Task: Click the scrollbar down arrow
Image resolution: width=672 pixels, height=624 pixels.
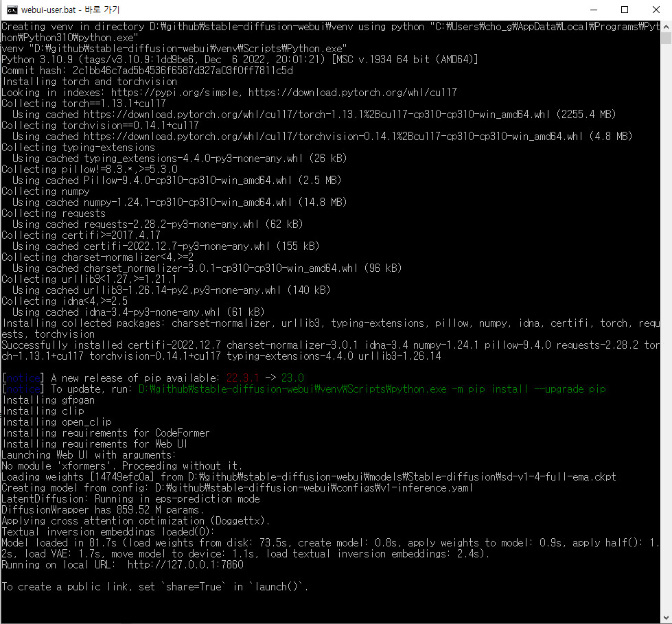Action: point(666,618)
